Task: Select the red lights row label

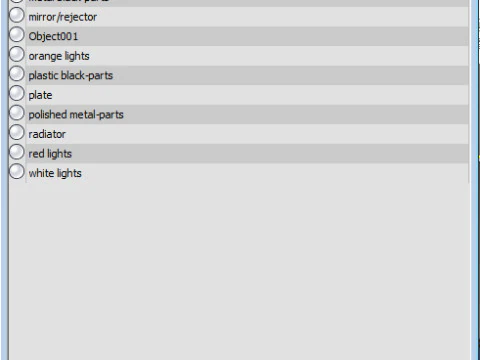Action: click(x=50, y=154)
